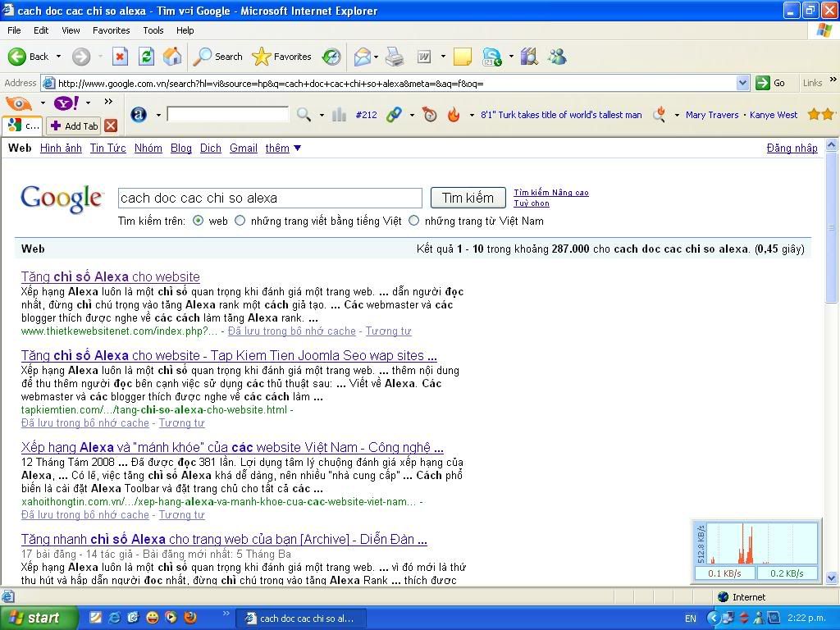This screenshot has width=840, height=630.
Task: Click the Alexa 'a' toolbar logo
Action: (139, 114)
